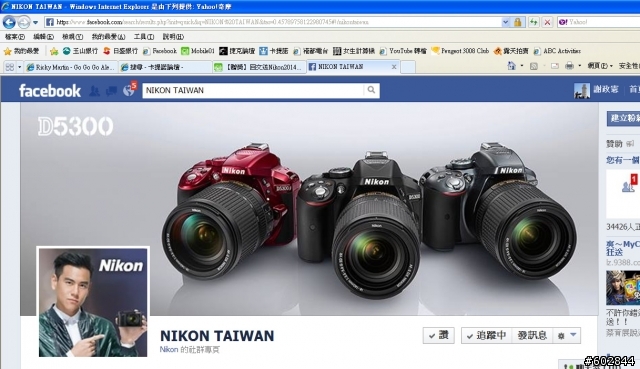Click the address bar URL field
The image size is (640, 369).
click(272, 22)
